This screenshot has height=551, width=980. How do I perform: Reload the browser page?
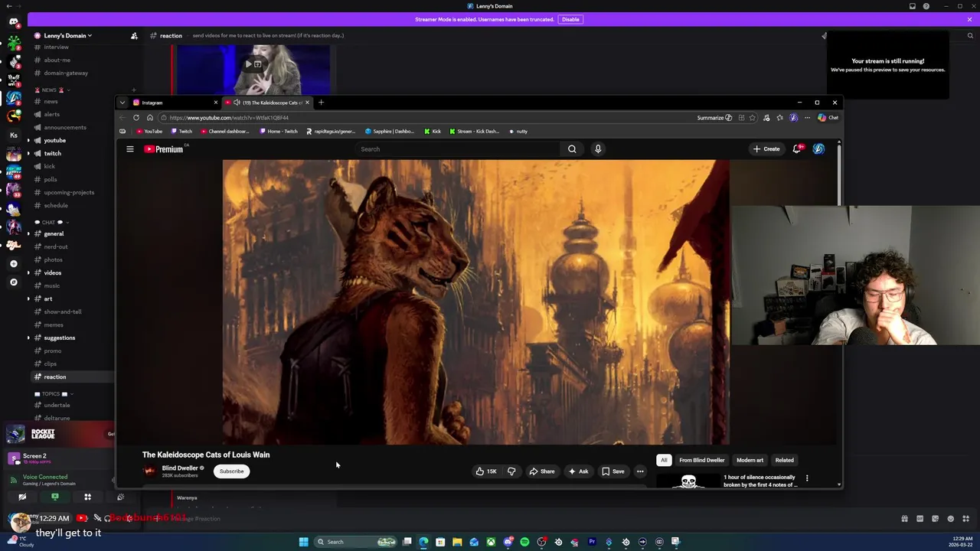click(x=136, y=118)
